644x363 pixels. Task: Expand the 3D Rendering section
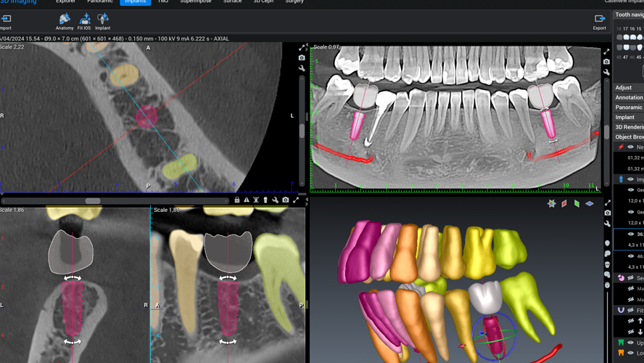pos(628,127)
